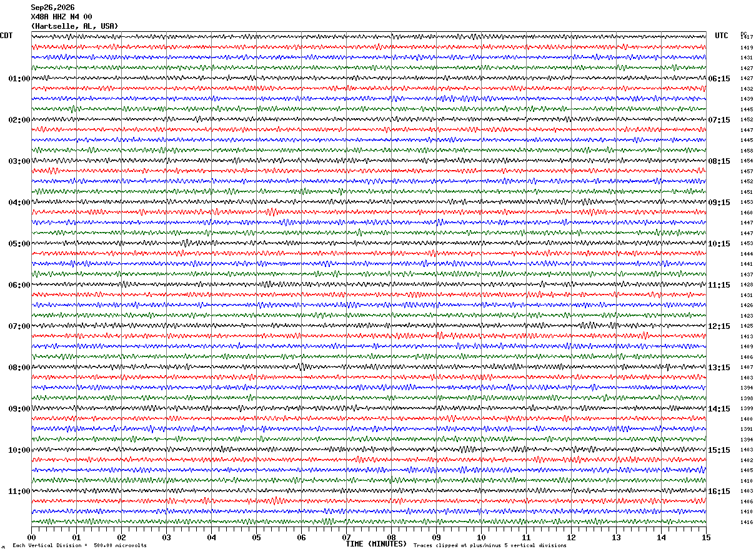
Task: Click the UTC column header
Action: click(x=722, y=36)
